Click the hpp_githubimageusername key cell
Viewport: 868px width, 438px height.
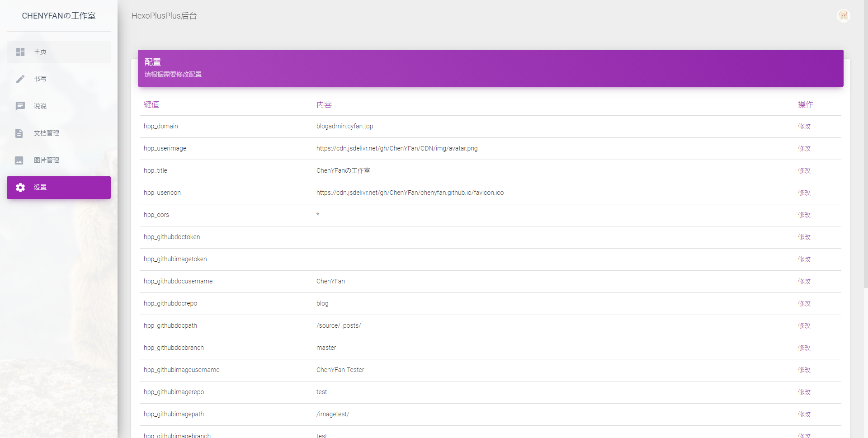pos(182,370)
